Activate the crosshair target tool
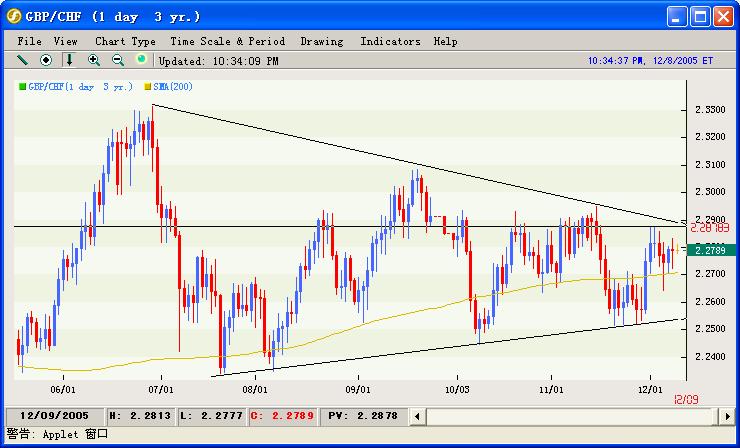740x448 pixels. click(46, 60)
